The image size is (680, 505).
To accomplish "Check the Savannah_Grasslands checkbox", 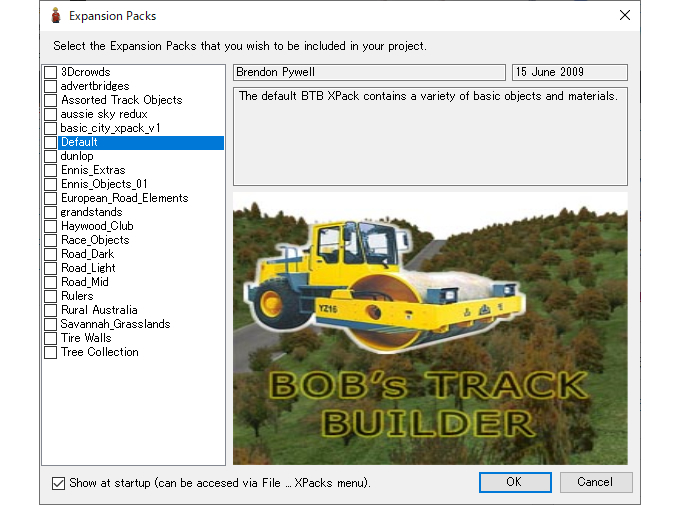I will click(x=50, y=324).
